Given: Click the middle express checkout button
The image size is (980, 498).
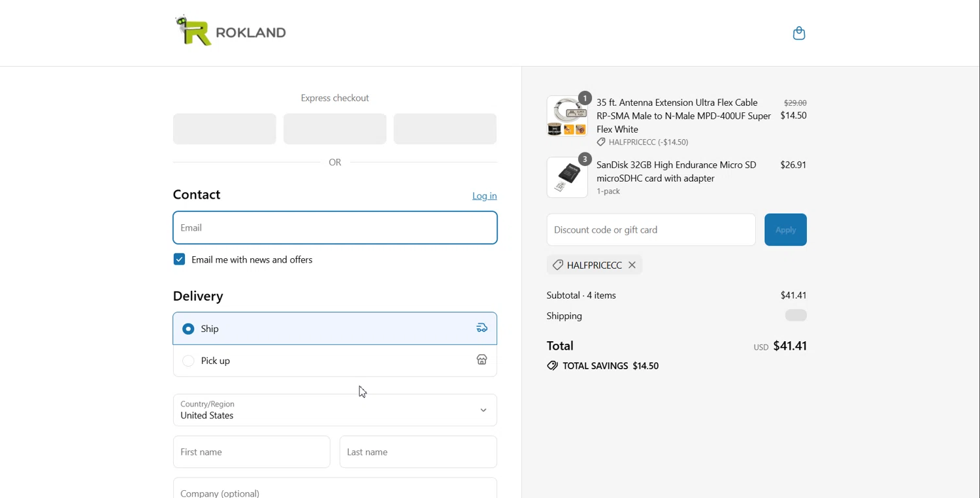Looking at the screenshot, I should click(335, 129).
